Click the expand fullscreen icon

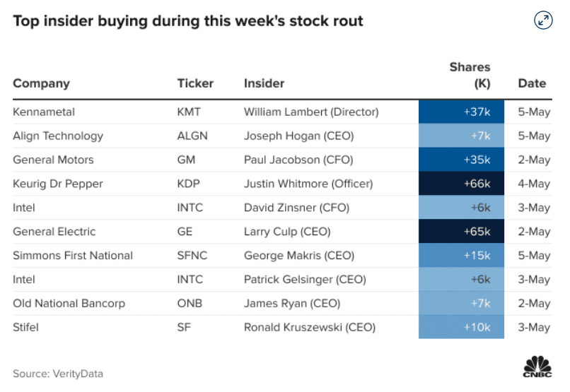542,20
